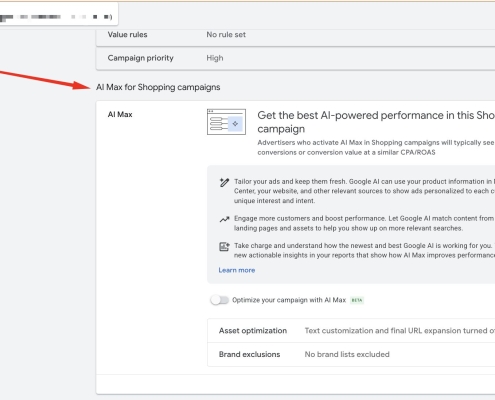
Task: Expand the Asset optimization row
Action: pyautogui.click(x=351, y=331)
